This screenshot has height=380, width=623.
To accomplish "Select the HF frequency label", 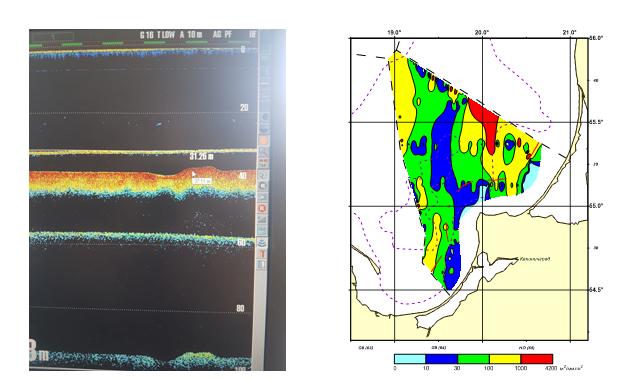I will (x=253, y=35).
